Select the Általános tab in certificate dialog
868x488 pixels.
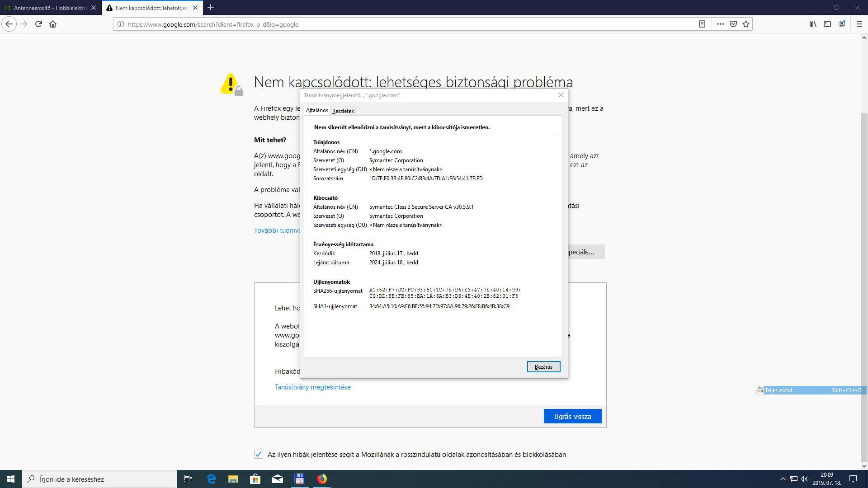[x=317, y=110]
